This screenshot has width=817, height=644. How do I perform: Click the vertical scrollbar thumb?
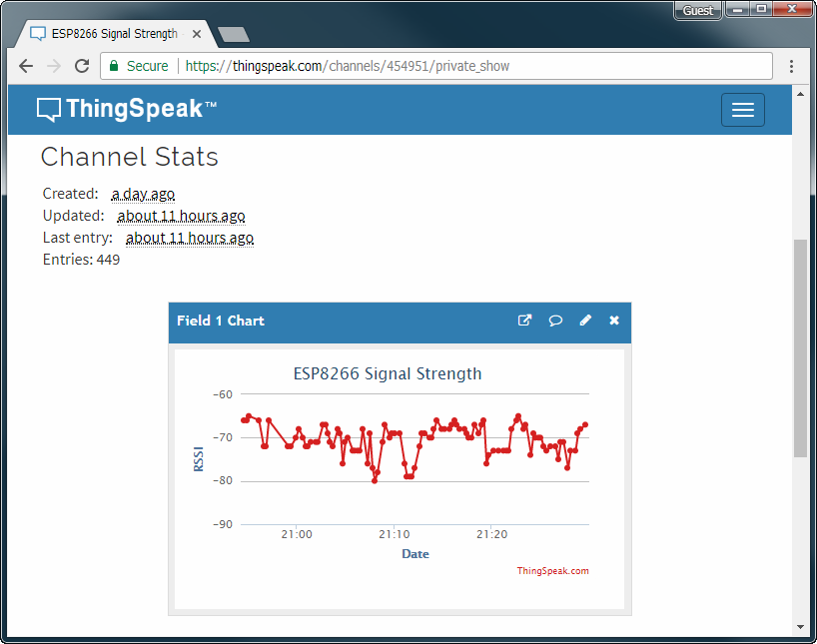[x=800, y=348]
